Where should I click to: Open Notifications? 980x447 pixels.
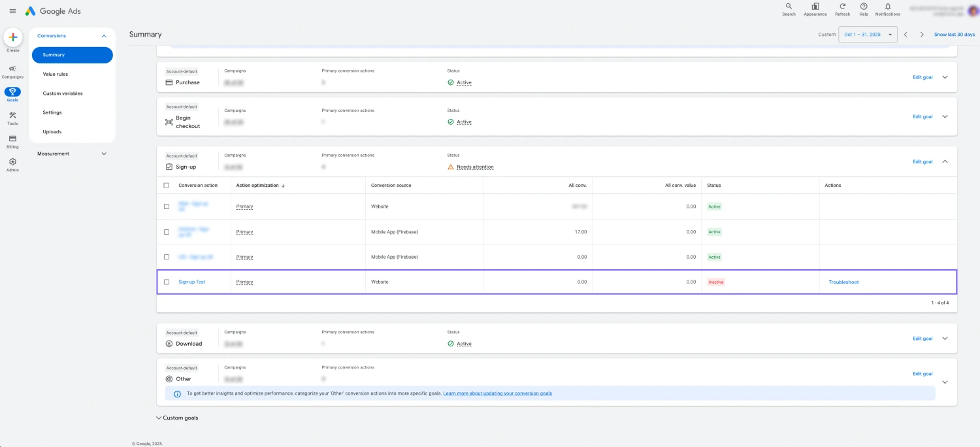pyautogui.click(x=888, y=8)
